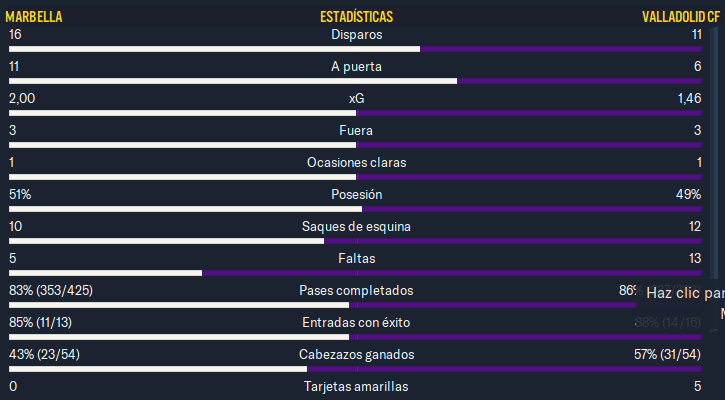725x400 pixels.
Task: Select the A puerta stat row
Action: pos(355,72)
